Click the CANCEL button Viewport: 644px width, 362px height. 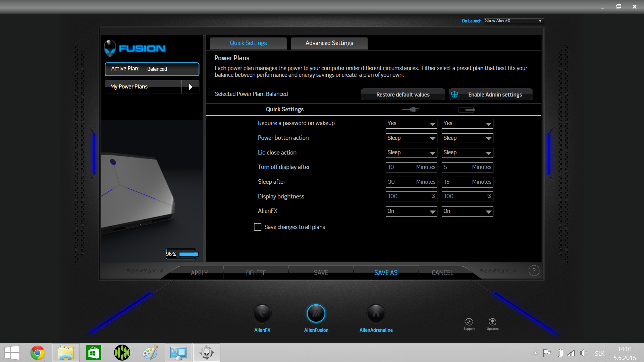442,273
